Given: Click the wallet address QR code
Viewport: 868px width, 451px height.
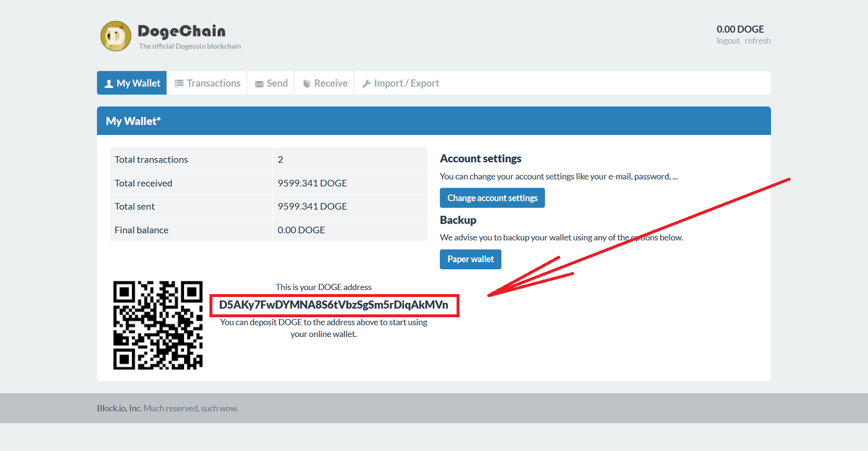Looking at the screenshot, I should coord(158,325).
